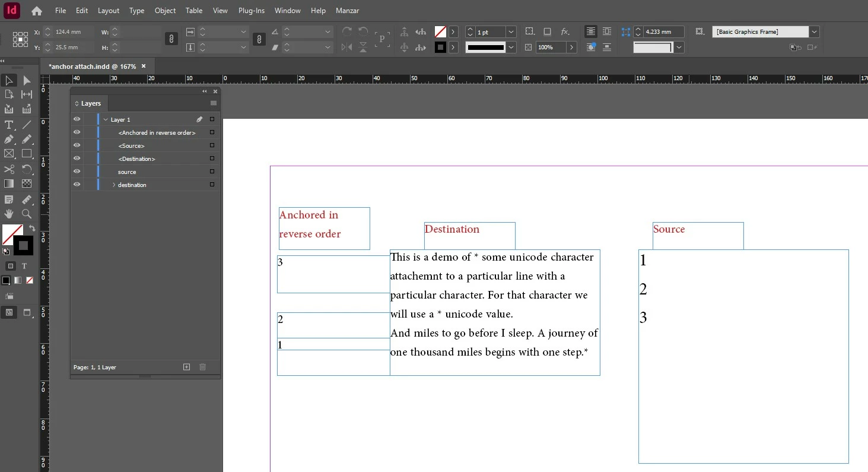This screenshot has height=472, width=868.
Task: Click the drop shadow effect icon
Action: tap(547, 31)
